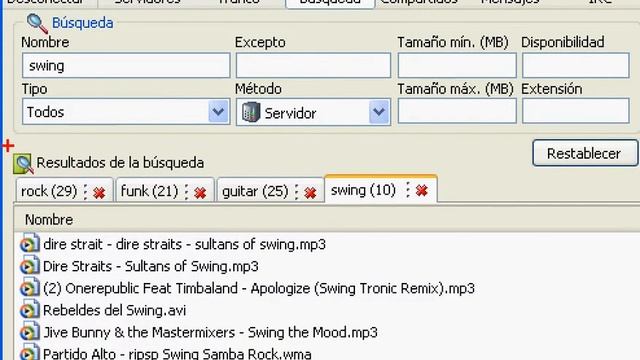Viewport: 640px width, 360px height.
Task: Select the Servidor combo box text
Action: pos(290,113)
